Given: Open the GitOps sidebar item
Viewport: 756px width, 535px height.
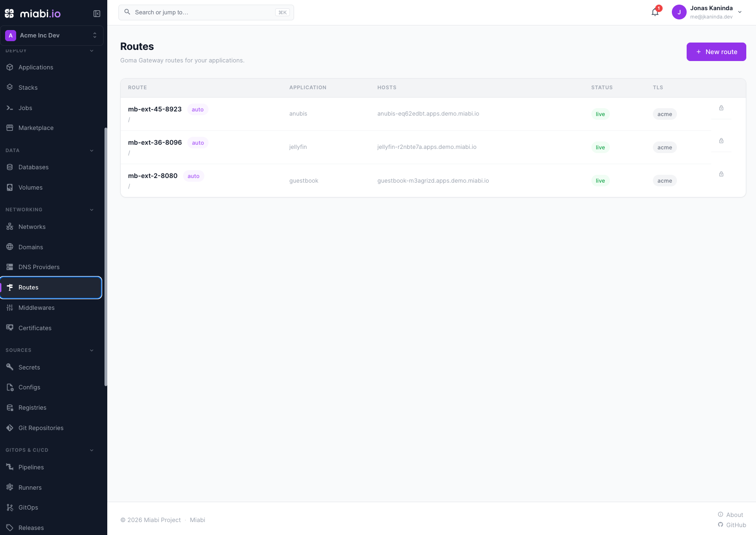Looking at the screenshot, I should tap(51, 507).
